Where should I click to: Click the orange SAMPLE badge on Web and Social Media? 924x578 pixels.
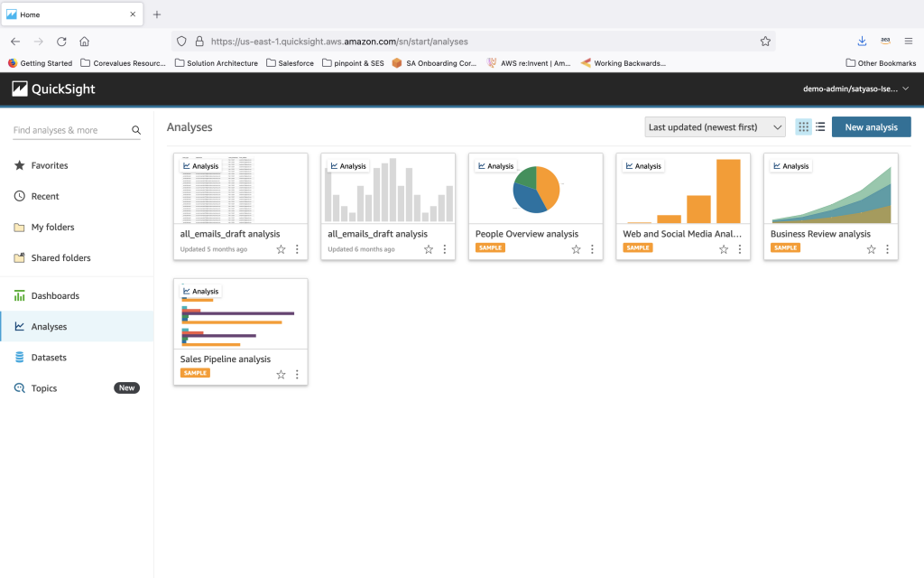[x=637, y=247]
